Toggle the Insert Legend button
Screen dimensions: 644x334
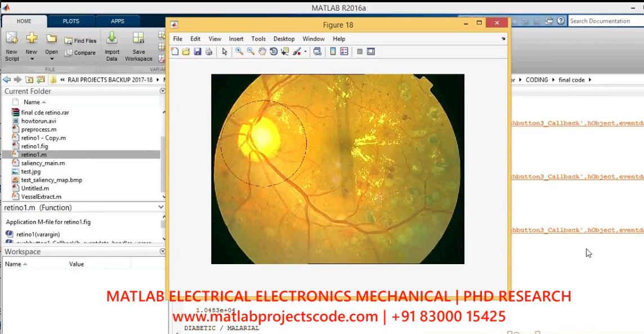pyautogui.click(x=344, y=51)
